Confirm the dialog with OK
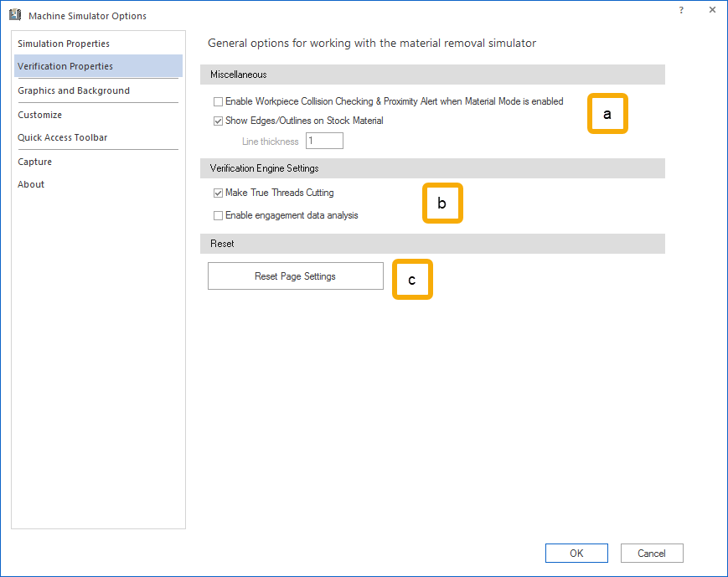The height and width of the screenshot is (577, 728). click(576, 553)
